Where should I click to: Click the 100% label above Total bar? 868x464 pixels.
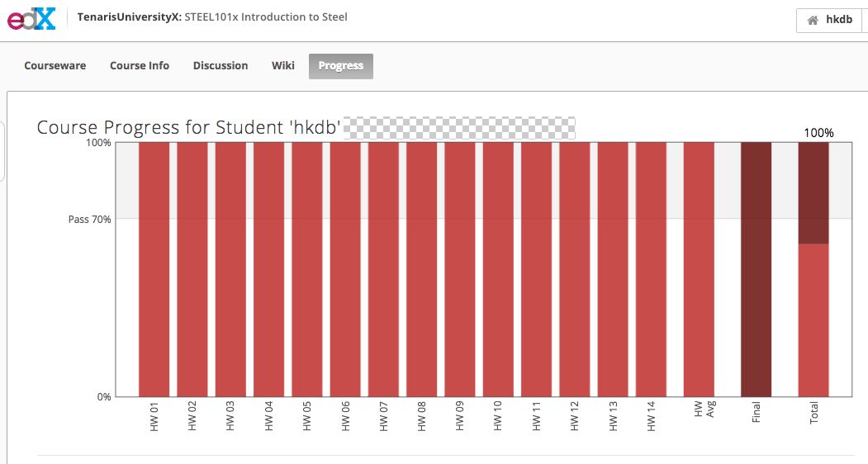(x=818, y=133)
